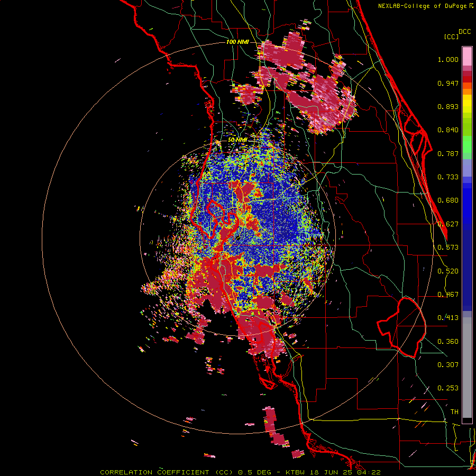The height and width of the screenshot is (476, 476).
Task: Click the pink top segment of color bar
Action: 467,56
